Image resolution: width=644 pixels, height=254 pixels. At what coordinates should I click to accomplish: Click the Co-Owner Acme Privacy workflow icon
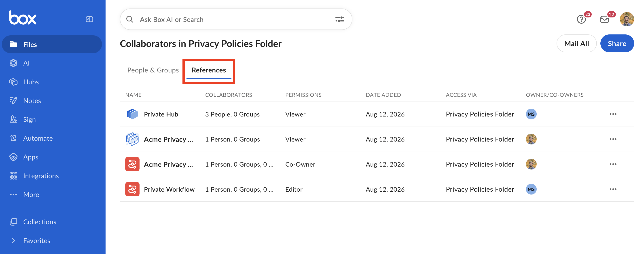pos(132,164)
